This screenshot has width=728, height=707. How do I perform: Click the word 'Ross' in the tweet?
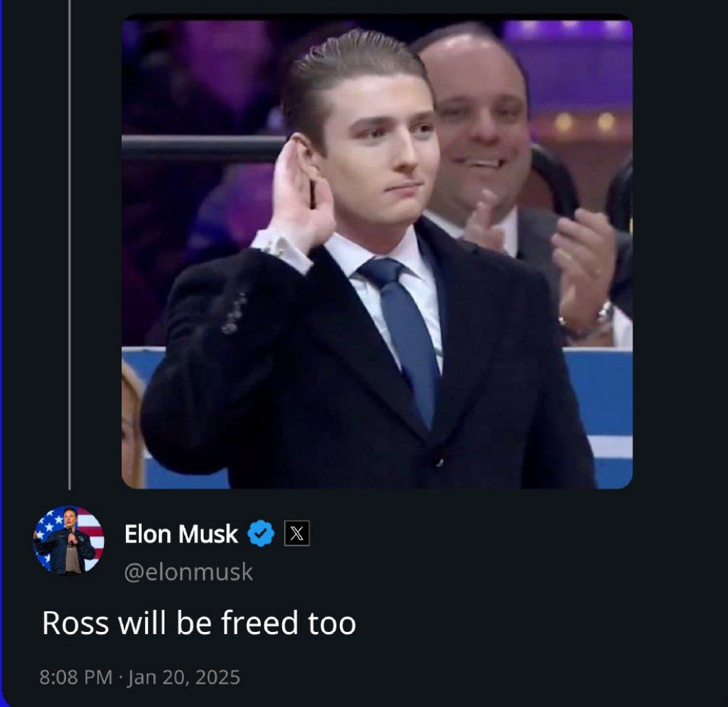(x=75, y=623)
